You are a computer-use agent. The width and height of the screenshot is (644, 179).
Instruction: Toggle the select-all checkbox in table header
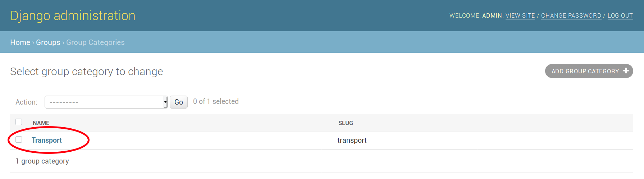click(19, 122)
